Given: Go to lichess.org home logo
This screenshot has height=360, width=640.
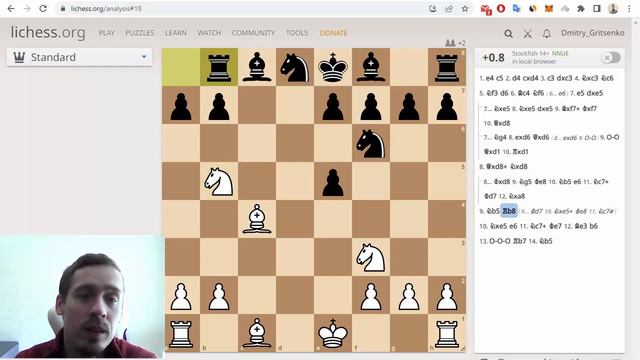Looking at the screenshot, I should click(x=48, y=32).
